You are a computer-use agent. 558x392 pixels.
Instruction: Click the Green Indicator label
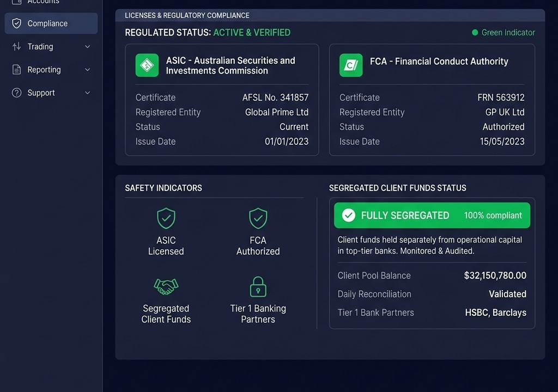click(508, 32)
